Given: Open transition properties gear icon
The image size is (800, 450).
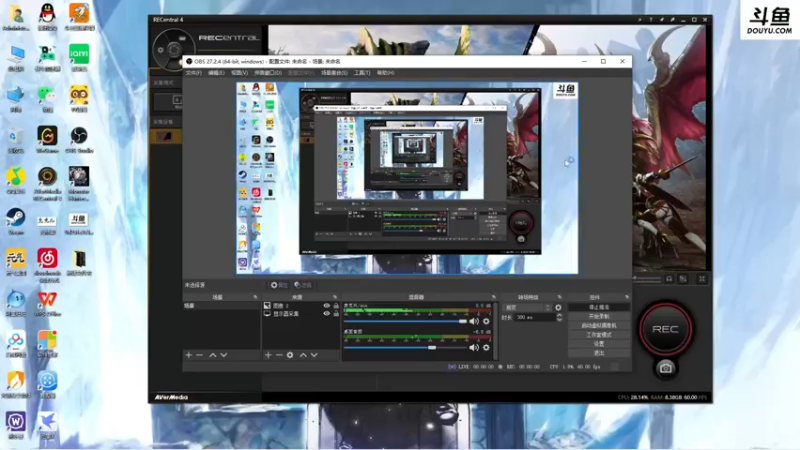Looking at the screenshot, I should (x=558, y=308).
